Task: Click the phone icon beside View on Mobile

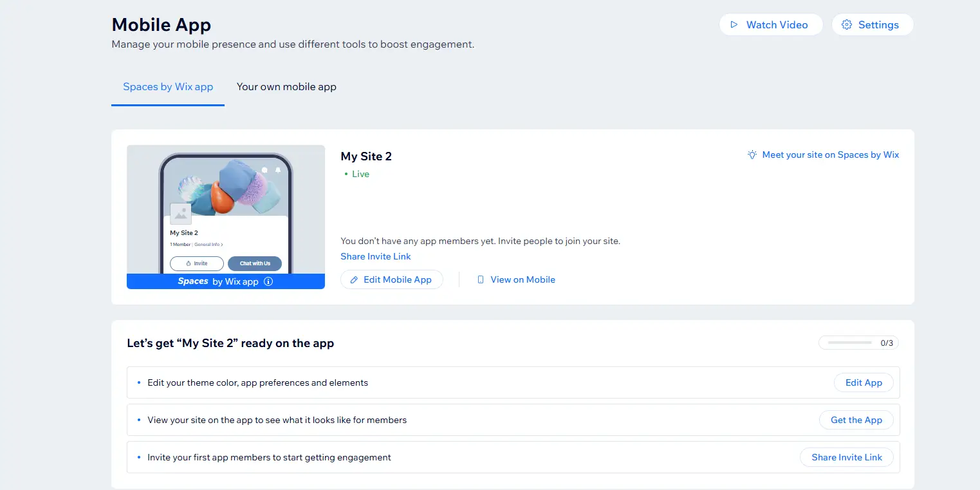Action: (481, 279)
